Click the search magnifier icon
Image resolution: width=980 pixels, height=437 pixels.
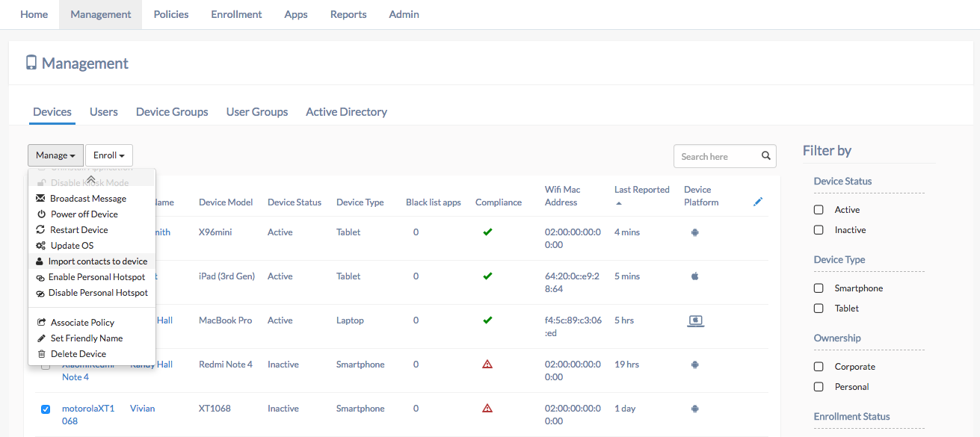point(766,156)
